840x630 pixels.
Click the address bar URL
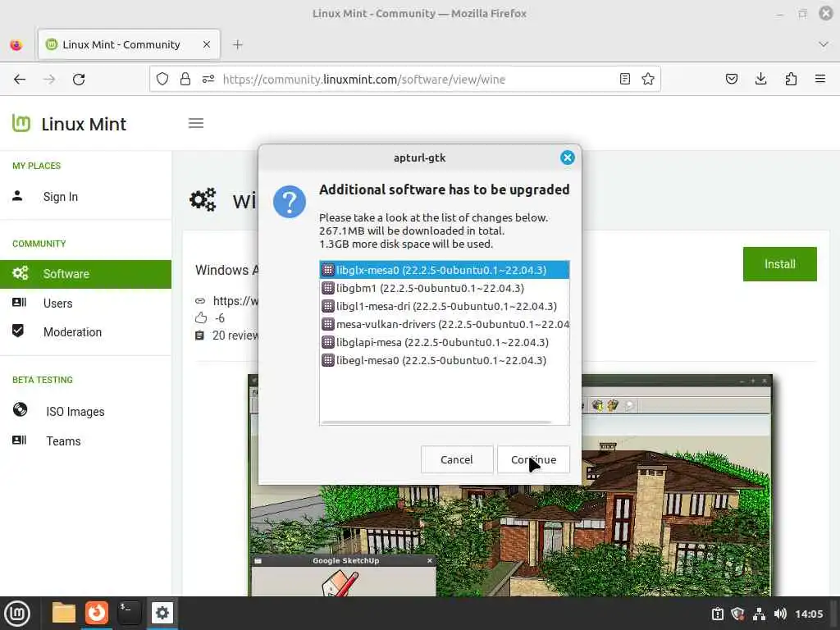tap(363, 80)
